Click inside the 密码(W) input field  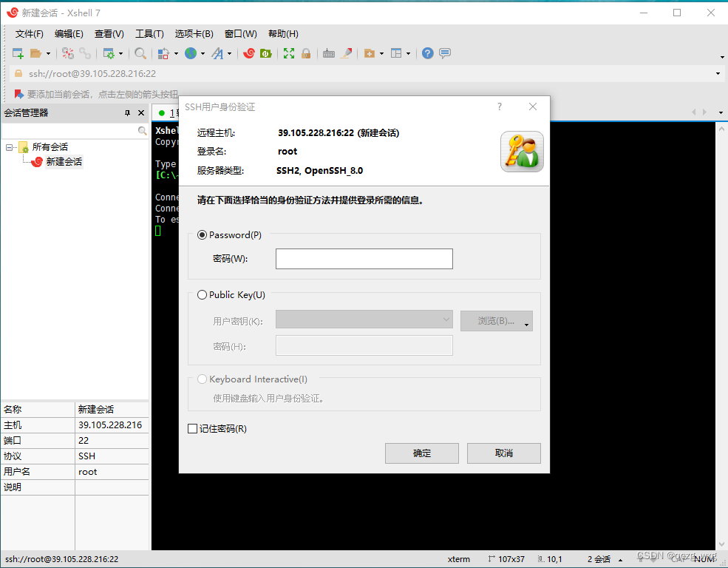coord(364,259)
